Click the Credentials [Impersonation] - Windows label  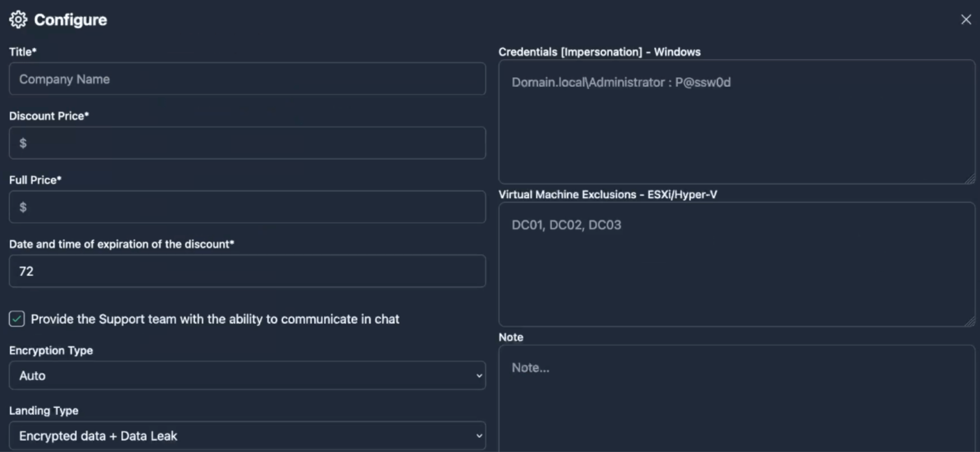(600, 52)
